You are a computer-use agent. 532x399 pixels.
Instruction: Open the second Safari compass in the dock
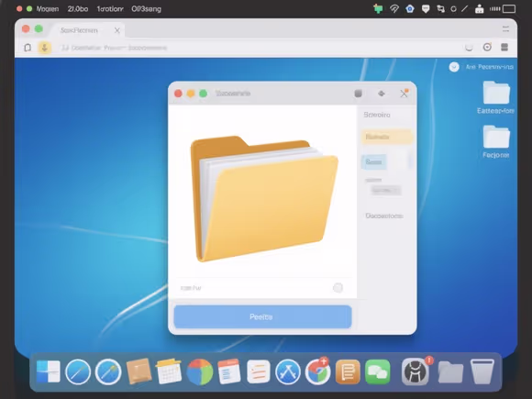[108, 371]
